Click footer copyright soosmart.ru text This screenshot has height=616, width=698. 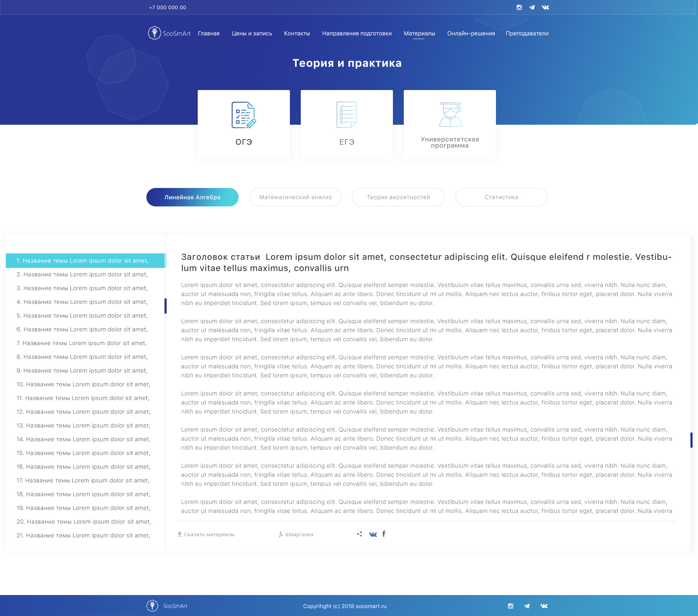point(345,606)
